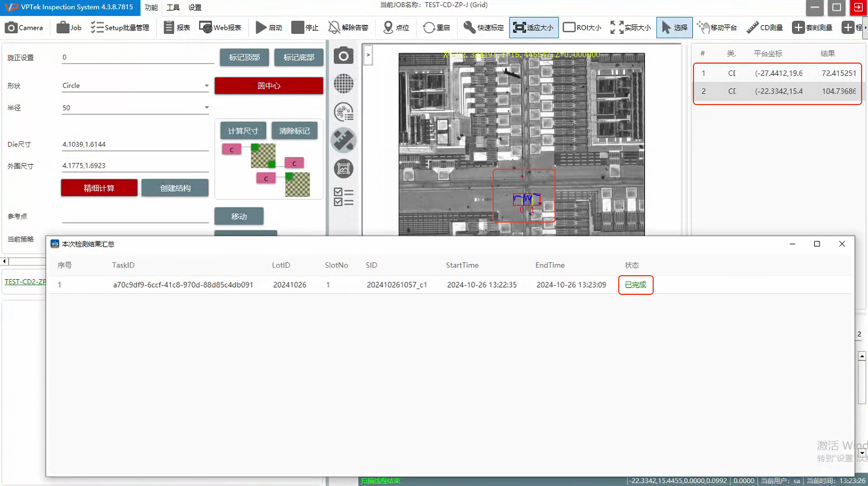This screenshot has width=868, height=486.
Task: Click the 外围尺寸 value field
Action: 135,165
